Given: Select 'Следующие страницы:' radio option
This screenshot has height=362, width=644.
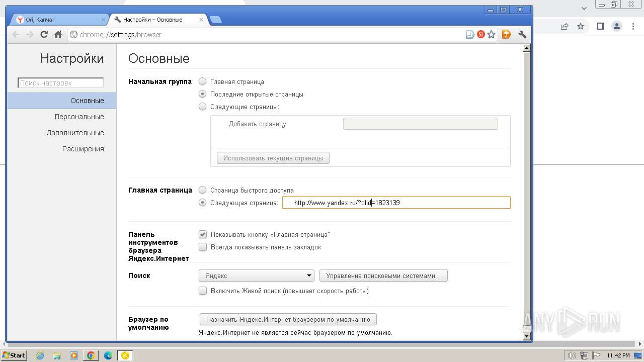Looking at the screenshot, I should [203, 107].
